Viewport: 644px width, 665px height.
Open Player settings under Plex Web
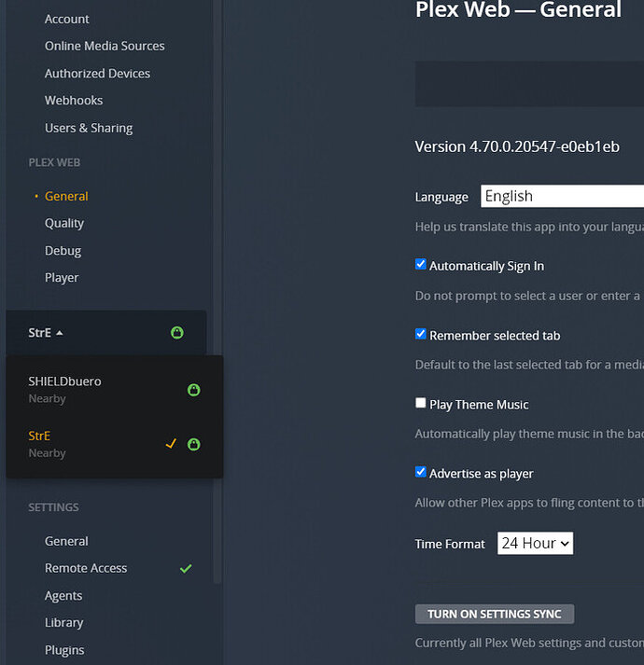(62, 278)
